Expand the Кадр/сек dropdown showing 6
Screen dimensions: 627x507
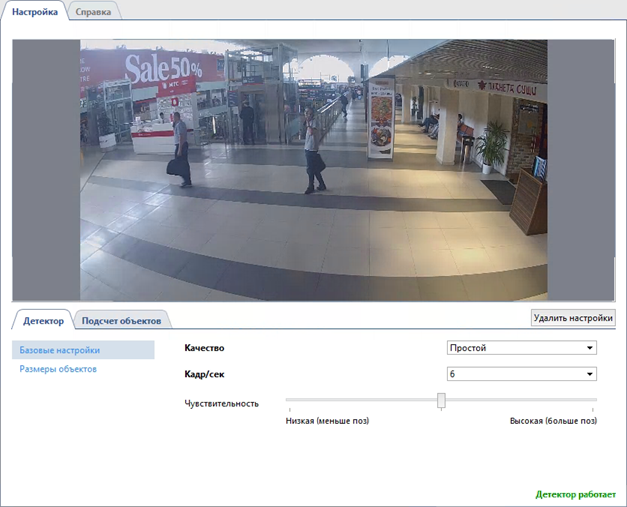tap(521, 374)
